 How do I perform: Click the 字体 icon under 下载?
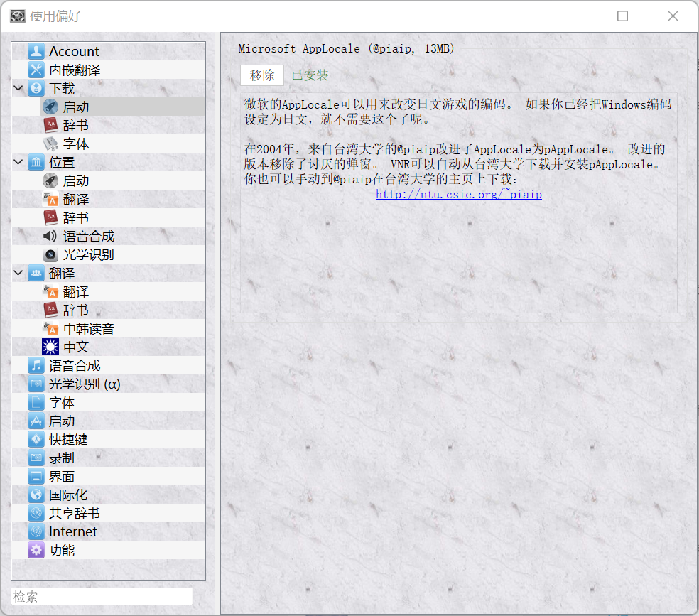coord(50,144)
